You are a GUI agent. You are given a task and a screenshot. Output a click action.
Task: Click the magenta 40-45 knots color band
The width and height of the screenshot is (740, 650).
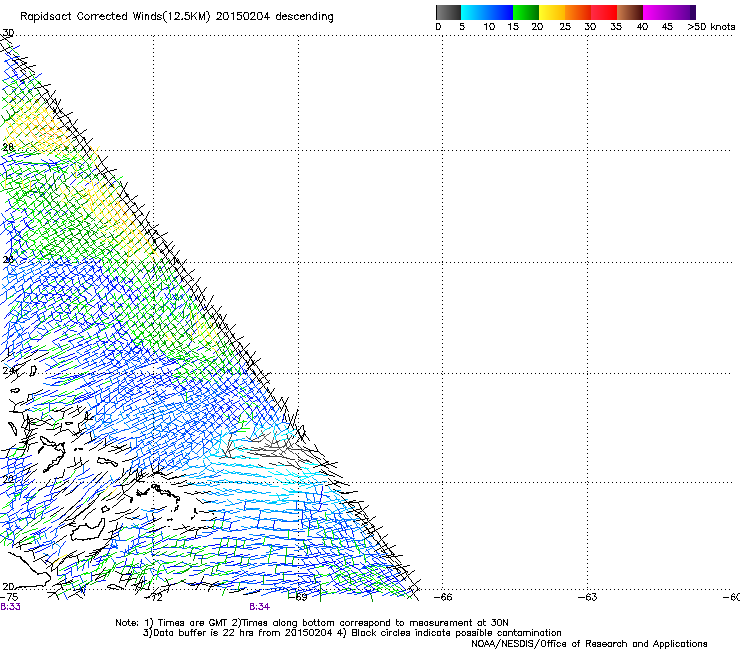click(656, 12)
